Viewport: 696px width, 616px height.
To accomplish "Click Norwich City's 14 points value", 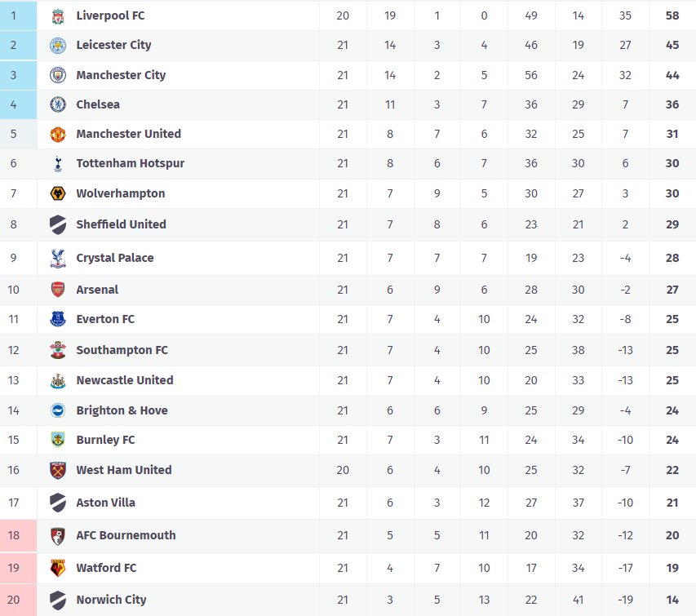I will [672, 600].
